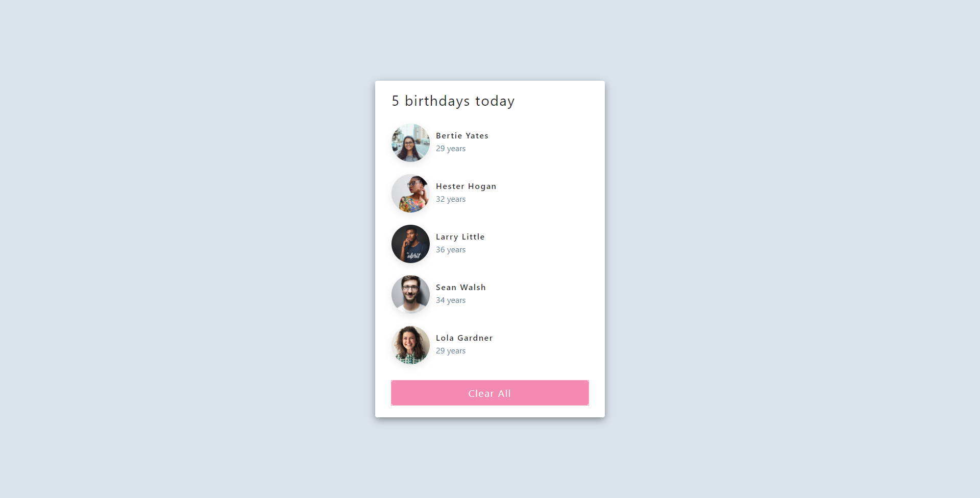
Task: Click Hester Hogan's 32 years text
Action: (x=451, y=199)
